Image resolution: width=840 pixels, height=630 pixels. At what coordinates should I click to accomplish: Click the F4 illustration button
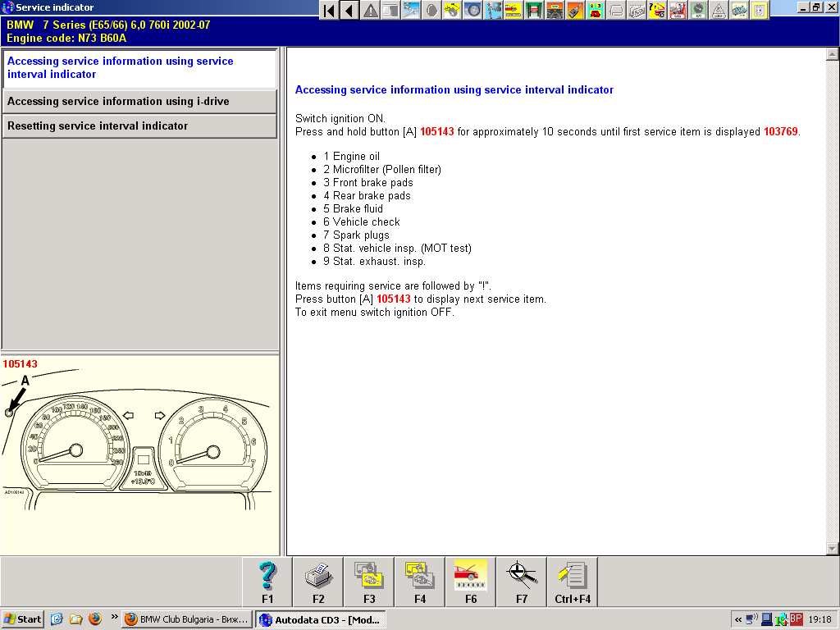(x=420, y=582)
